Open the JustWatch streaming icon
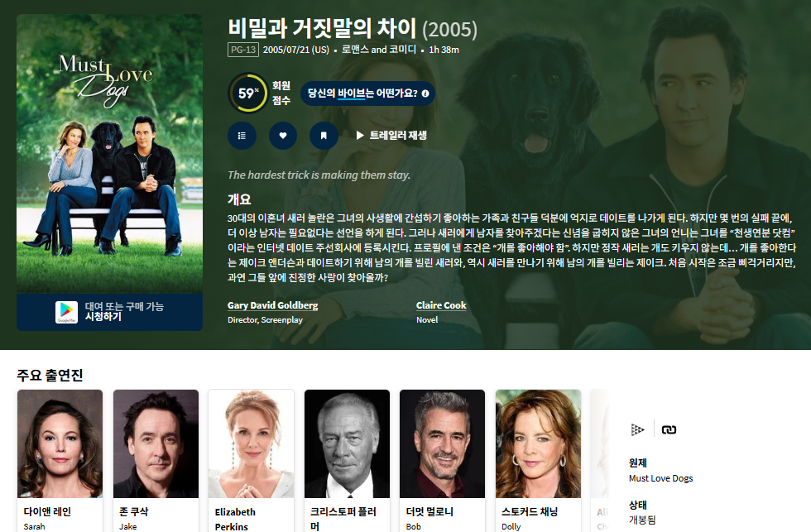Screen dimensions: 811x532 click(637, 429)
